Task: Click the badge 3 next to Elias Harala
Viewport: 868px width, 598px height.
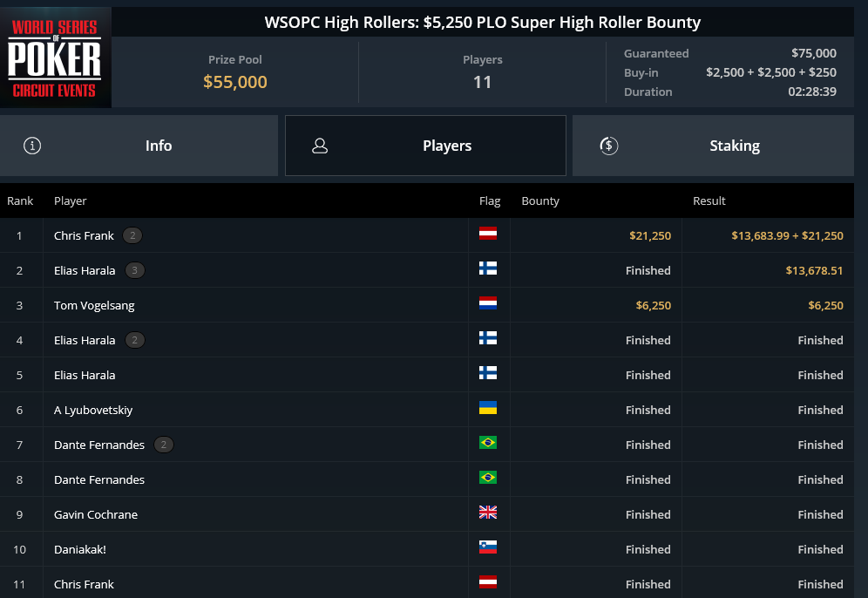Action: 134,270
